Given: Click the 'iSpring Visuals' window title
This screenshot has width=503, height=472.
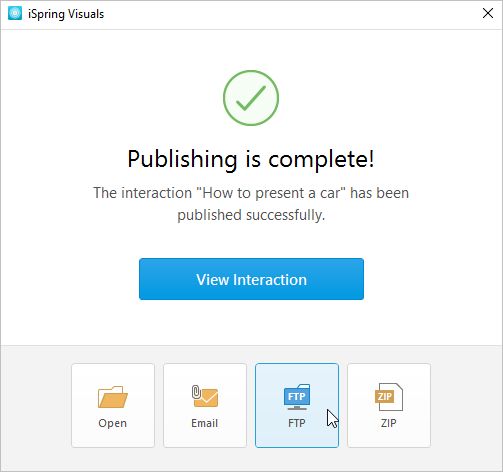Looking at the screenshot, I should [x=66, y=14].
